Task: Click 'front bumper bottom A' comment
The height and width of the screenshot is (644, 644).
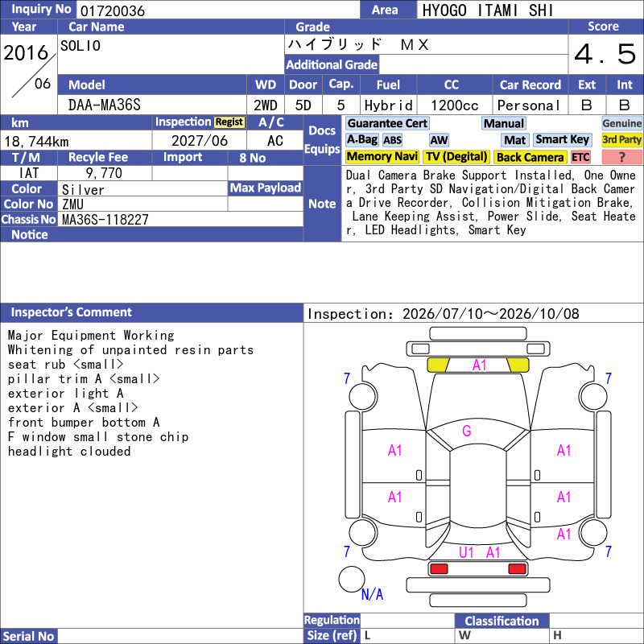Action: [x=84, y=422]
